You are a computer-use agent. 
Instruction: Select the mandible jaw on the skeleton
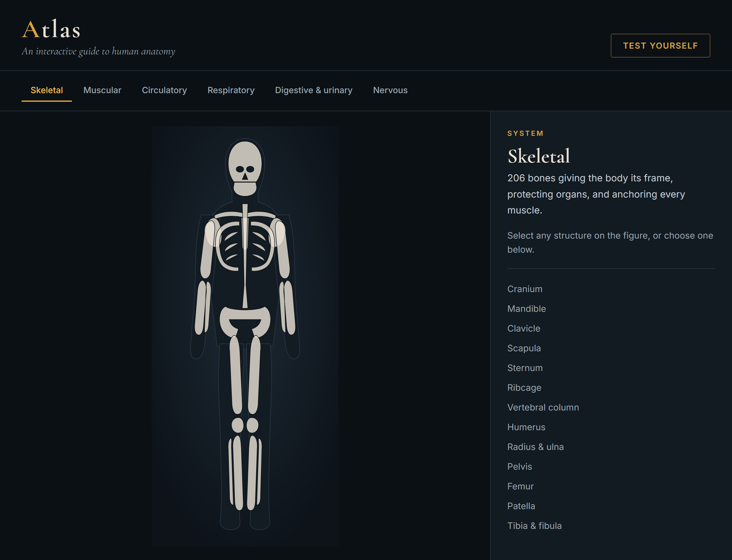245,188
